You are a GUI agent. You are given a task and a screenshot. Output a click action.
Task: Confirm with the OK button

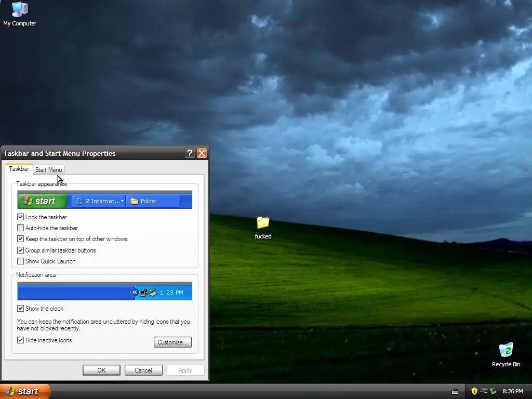pos(101,370)
